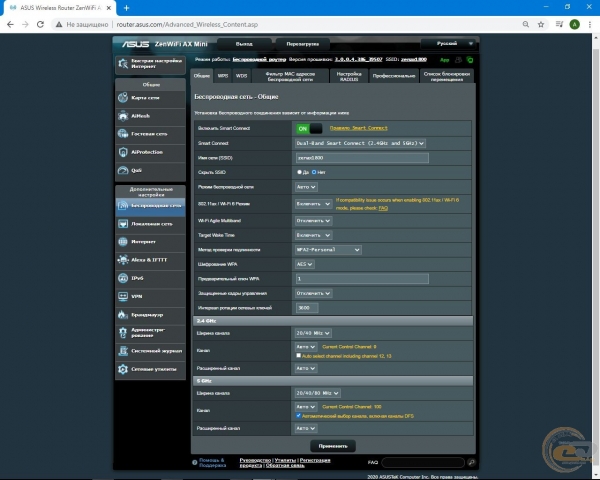Open Wireless (Беспроводная сеть) sidebar icon
This screenshot has width=600, height=480.
tap(123, 206)
